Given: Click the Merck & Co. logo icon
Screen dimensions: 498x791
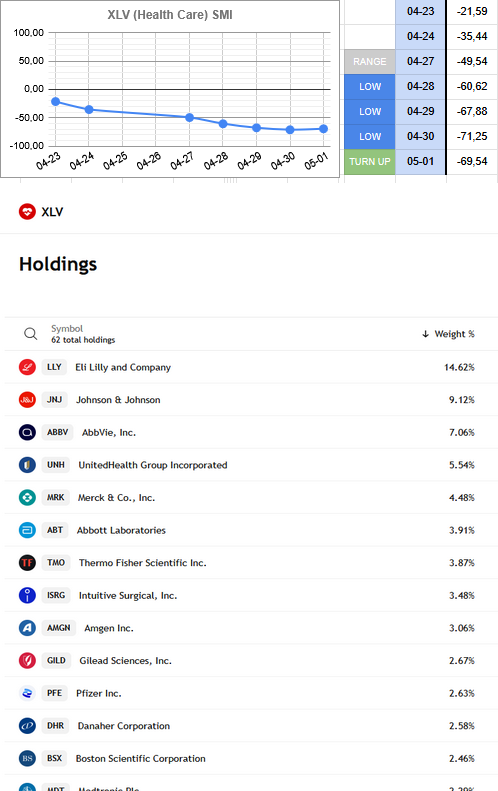Looking at the screenshot, I should coord(27,497).
